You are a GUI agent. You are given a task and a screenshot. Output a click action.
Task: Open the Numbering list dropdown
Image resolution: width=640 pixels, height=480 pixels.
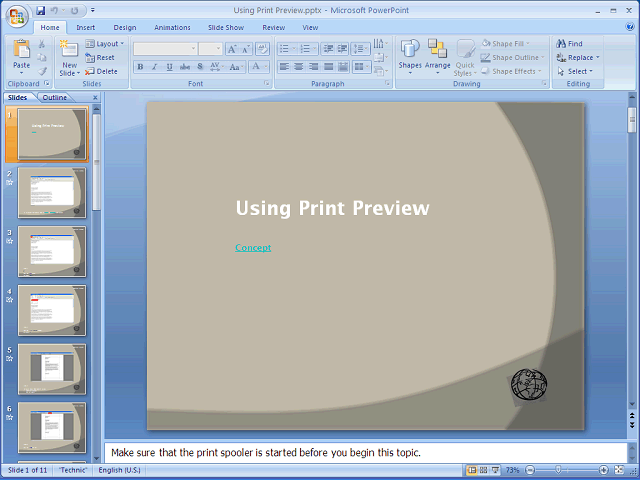[308, 49]
